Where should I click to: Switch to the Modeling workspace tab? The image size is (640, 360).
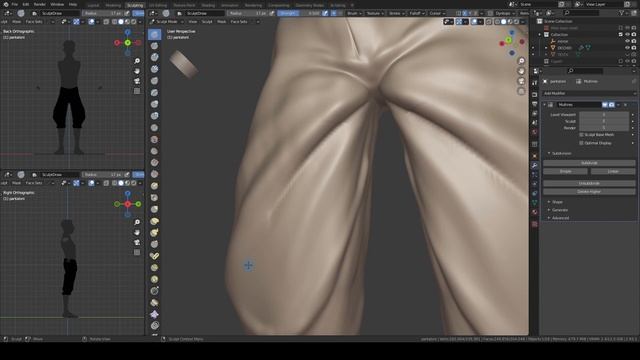click(x=113, y=5)
